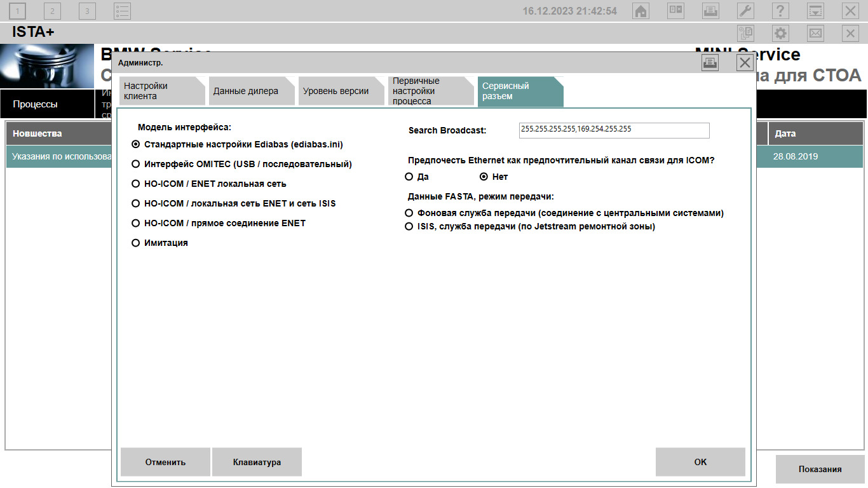This screenshot has width=868, height=488.
Task: Open the wrench administration icon
Action: coord(745,11)
